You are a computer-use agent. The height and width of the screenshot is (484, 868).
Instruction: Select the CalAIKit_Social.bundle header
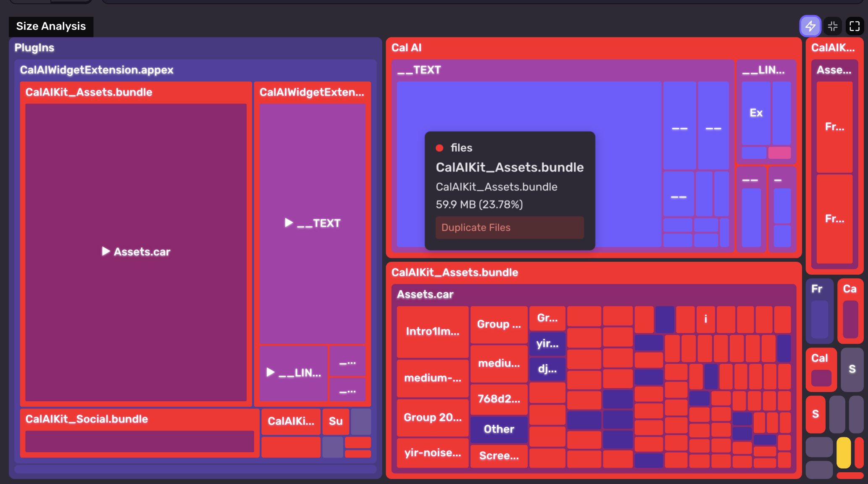click(x=87, y=419)
